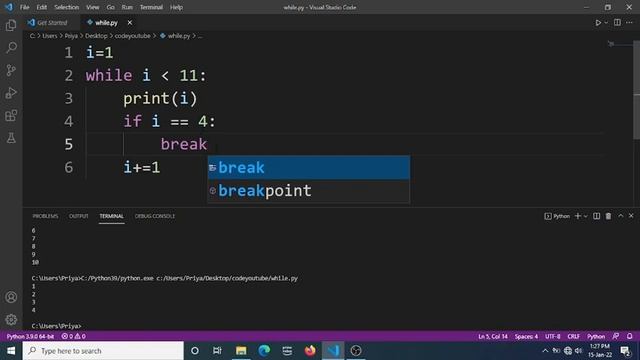Image resolution: width=640 pixels, height=360 pixels.
Task: Open the feedback icon in status bar
Action: tap(616, 336)
